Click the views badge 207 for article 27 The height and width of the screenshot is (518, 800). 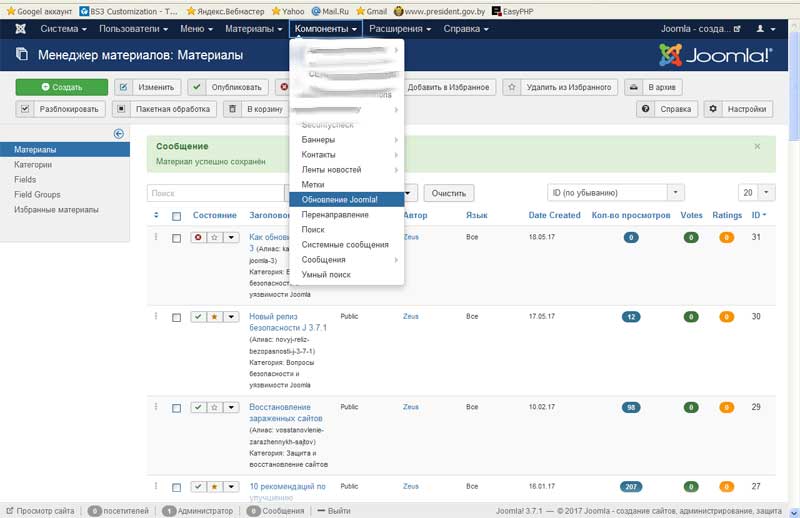[631, 487]
